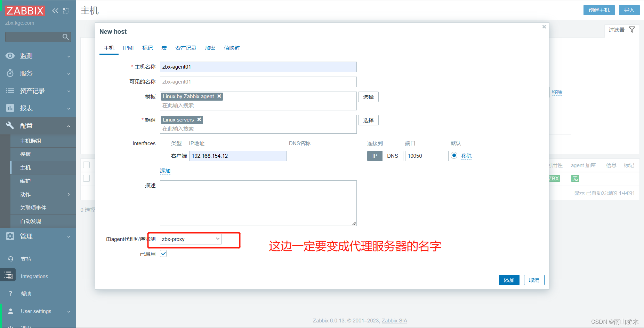
Task: Open the zbx-proxy dropdown
Action: pos(191,239)
